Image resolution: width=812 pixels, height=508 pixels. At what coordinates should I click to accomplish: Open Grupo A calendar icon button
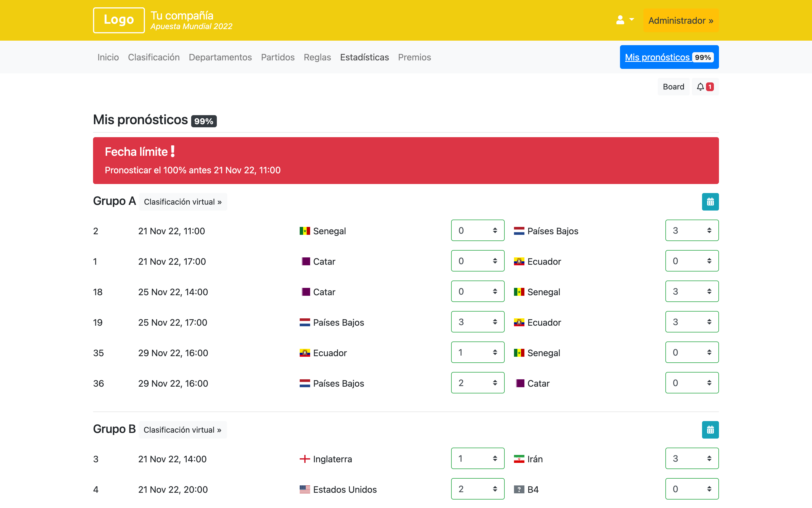710,202
